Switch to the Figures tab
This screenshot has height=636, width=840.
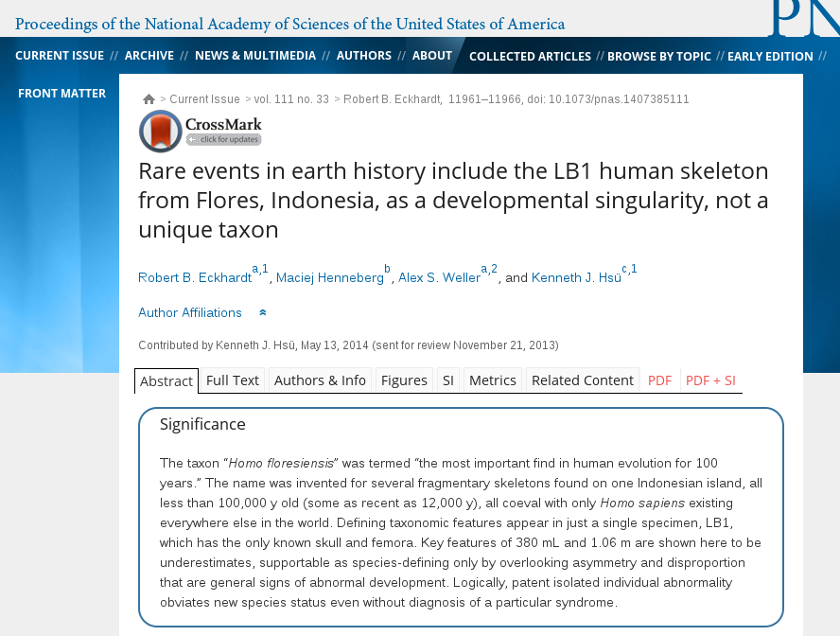pyautogui.click(x=404, y=380)
